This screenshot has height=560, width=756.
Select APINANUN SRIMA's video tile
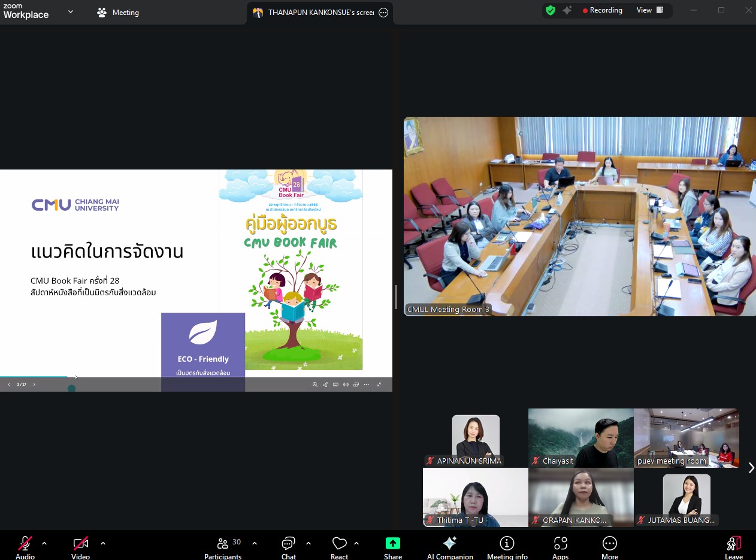(x=476, y=438)
